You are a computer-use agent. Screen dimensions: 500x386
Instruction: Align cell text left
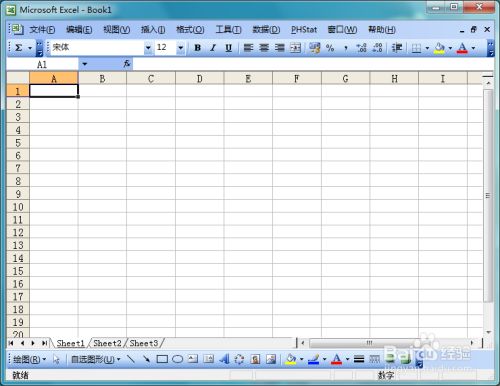tap(248, 48)
